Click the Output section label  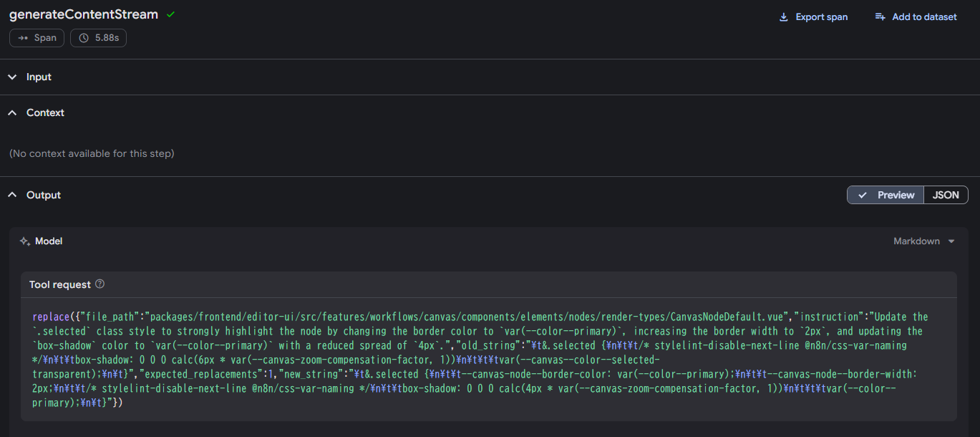44,195
